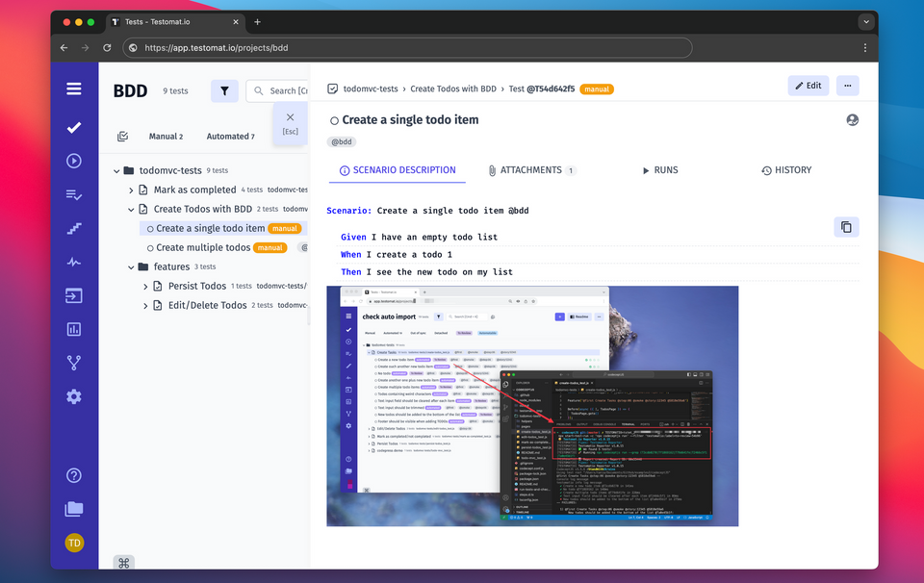Open the Help question mark icon
Screen dimensions: 924x583
tap(74, 475)
